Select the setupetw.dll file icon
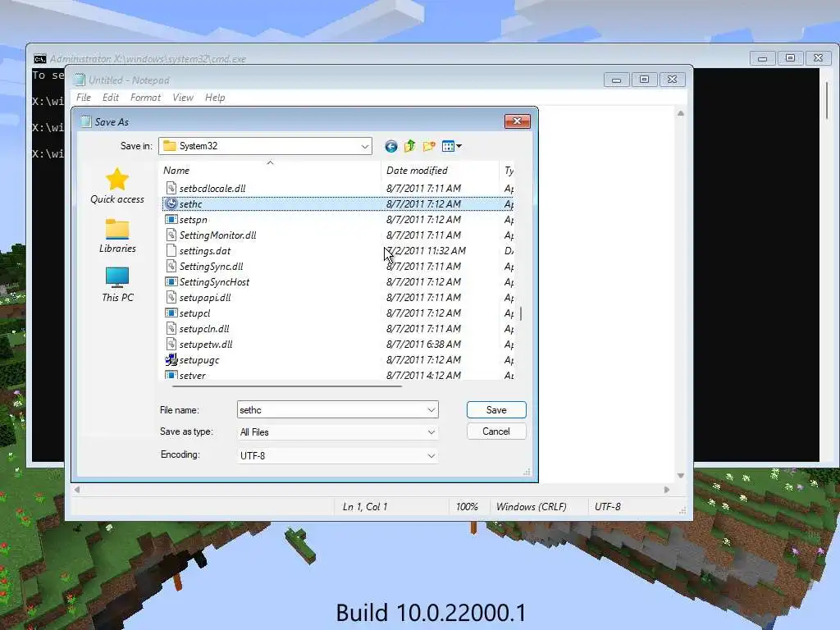 coord(171,344)
